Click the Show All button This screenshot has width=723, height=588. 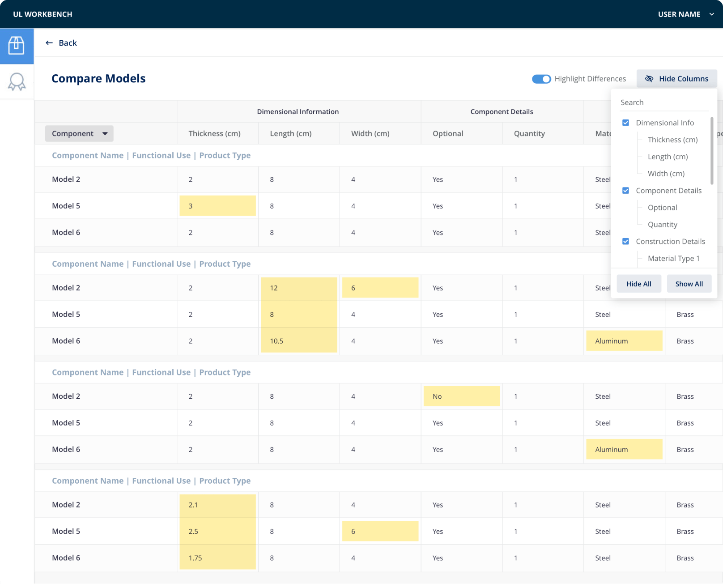coord(689,284)
